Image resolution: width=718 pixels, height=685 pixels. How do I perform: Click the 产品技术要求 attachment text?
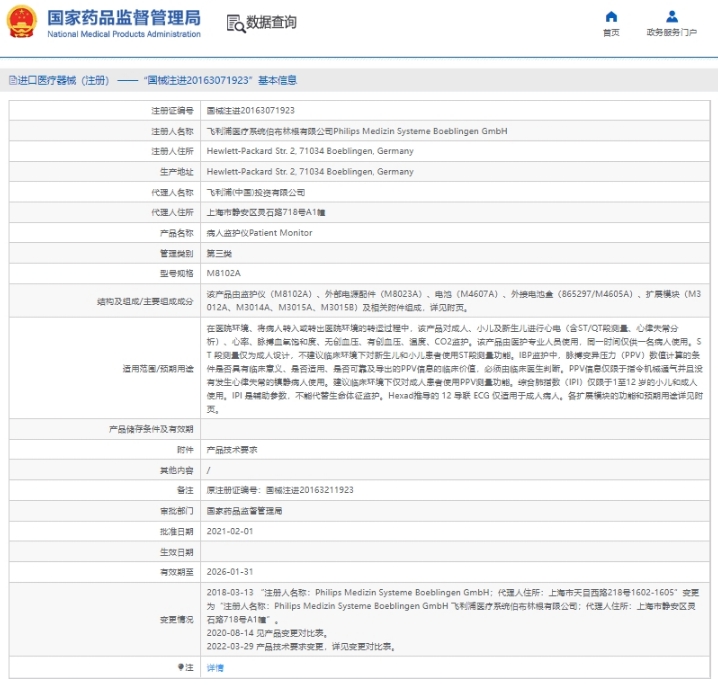click(231, 450)
